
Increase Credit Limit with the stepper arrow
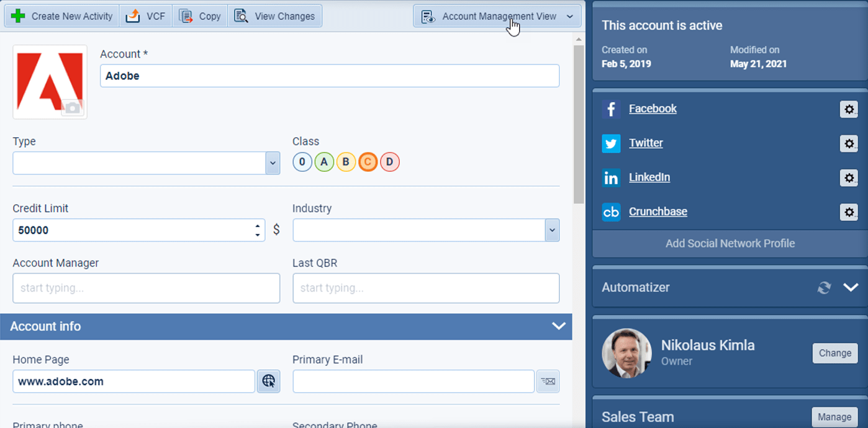click(256, 226)
